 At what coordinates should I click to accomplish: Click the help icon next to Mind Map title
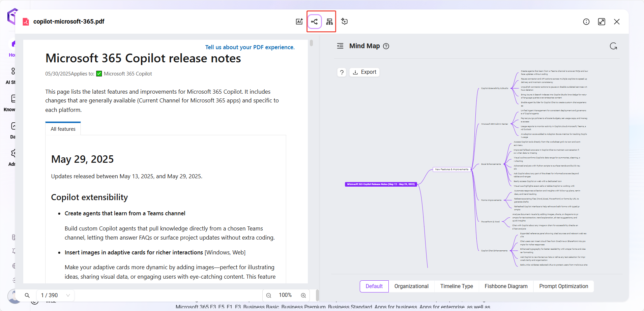pyautogui.click(x=386, y=46)
